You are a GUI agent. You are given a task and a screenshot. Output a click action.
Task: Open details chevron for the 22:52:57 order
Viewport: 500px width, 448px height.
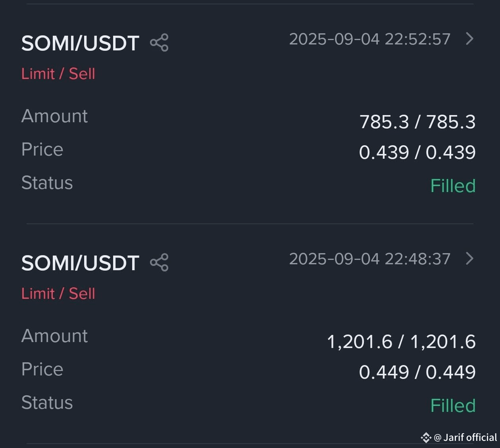pos(469,39)
